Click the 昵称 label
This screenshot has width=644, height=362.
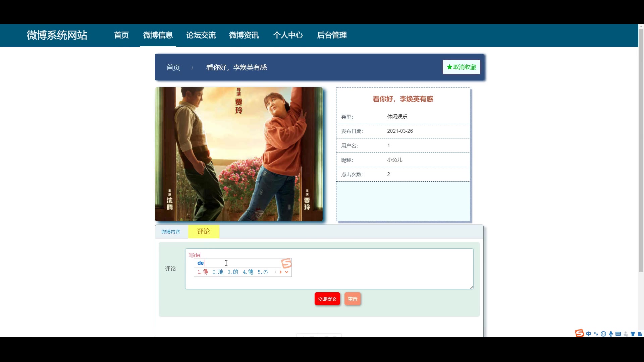click(x=347, y=160)
